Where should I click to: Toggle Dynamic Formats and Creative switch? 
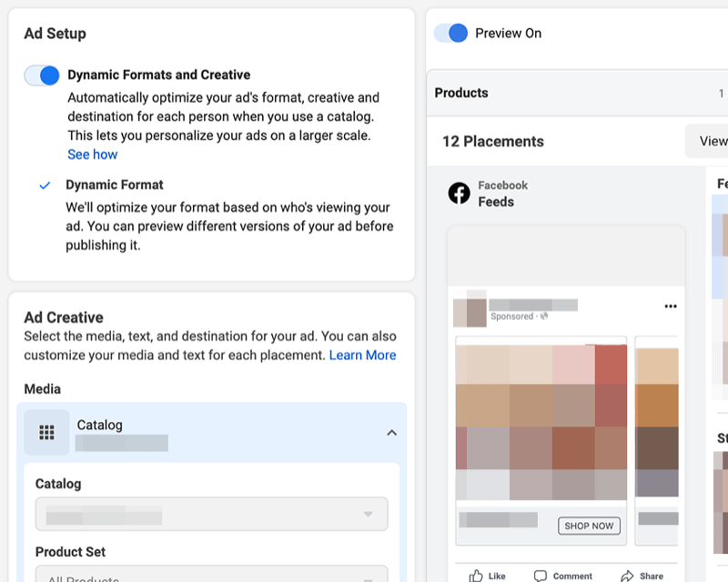pyautogui.click(x=42, y=75)
